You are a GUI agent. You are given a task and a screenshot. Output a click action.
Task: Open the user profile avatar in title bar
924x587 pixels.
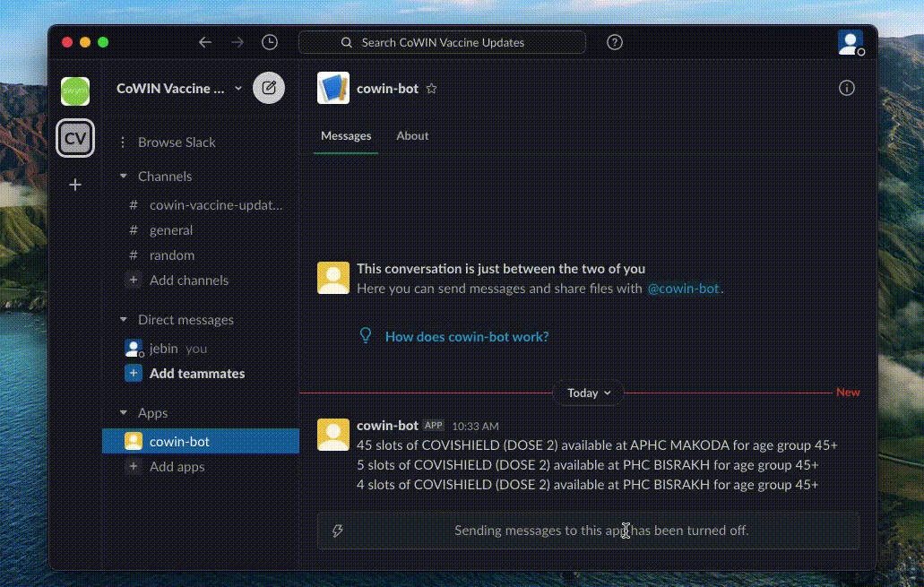click(850, 42)
